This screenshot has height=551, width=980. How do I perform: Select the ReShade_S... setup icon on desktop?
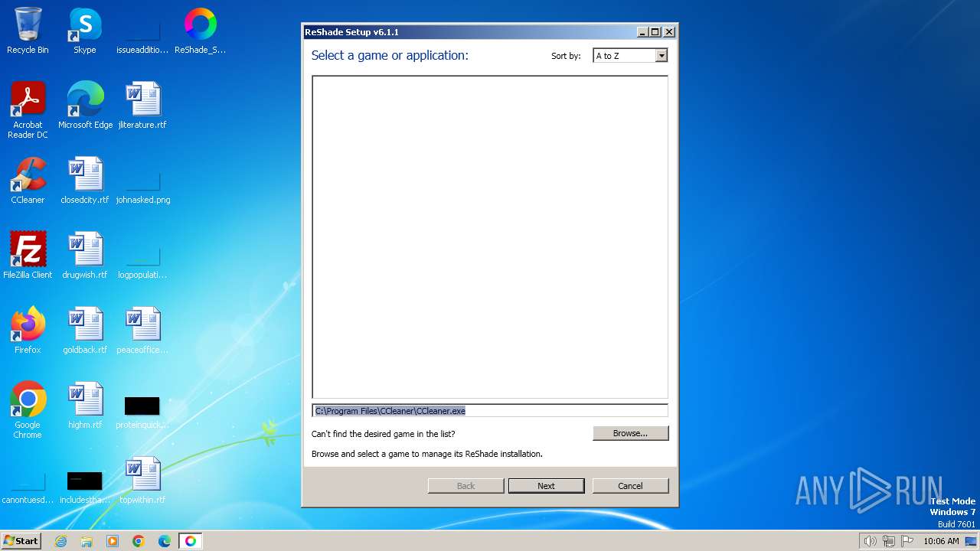(201, 31)
